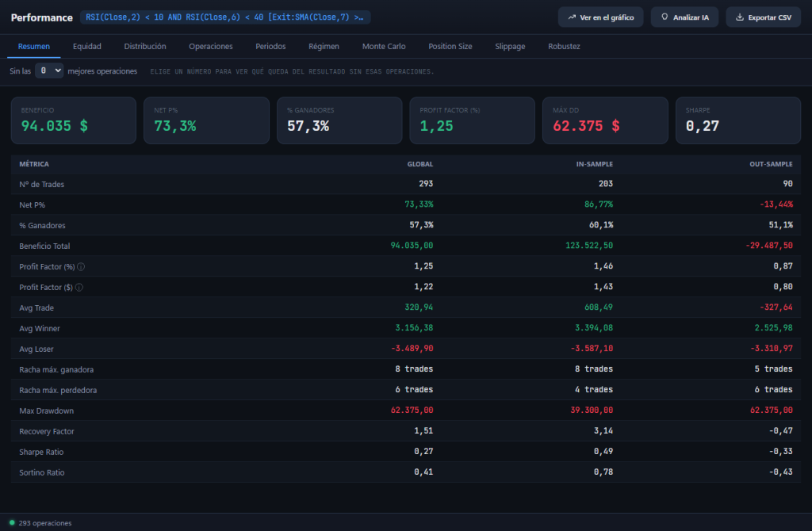Select the in-sample Sharpe Ratio value 0,49
This screenshot has width=812, height=531.
[x=603, y=451]
